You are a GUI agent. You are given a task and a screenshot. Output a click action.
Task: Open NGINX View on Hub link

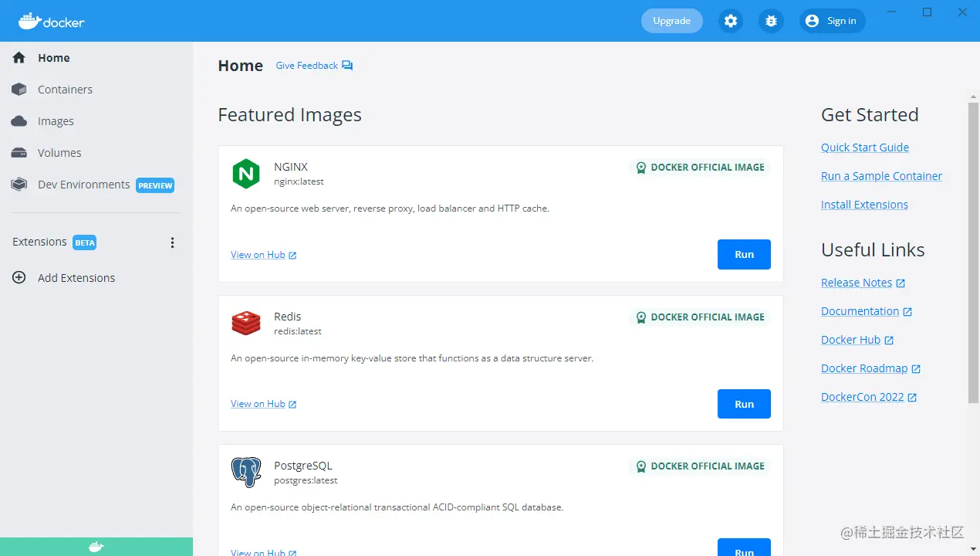258,255
